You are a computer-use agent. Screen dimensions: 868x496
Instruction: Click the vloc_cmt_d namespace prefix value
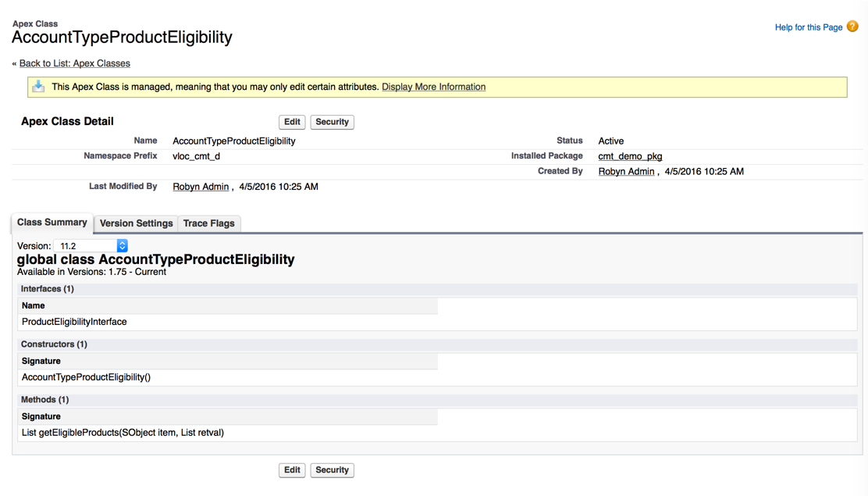pyautogui.click(x=196, y=156)
